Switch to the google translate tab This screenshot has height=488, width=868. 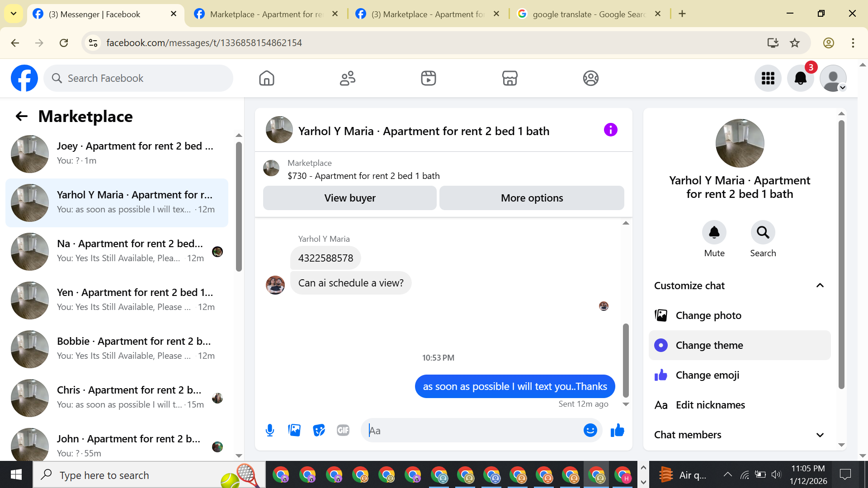pyautogui.click(x=588, y=14)
